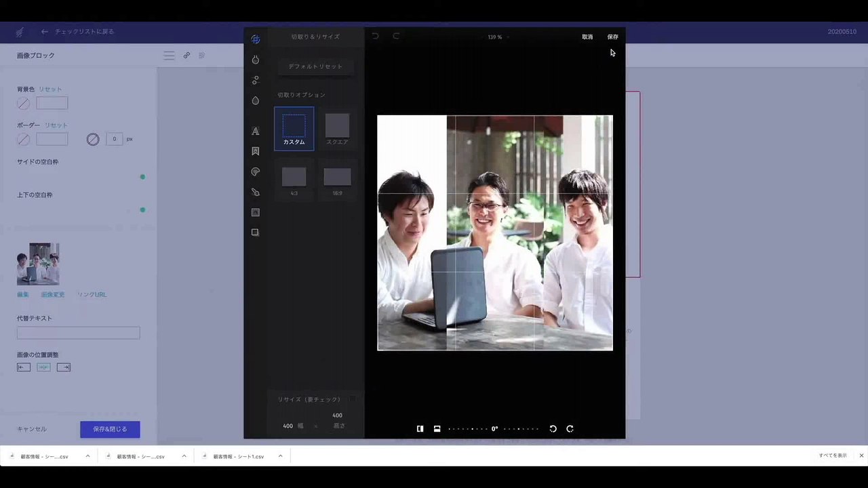Screen dimensions: 868x488
Task: Click リセット next to ボーダー
Action: click(56, 125)
